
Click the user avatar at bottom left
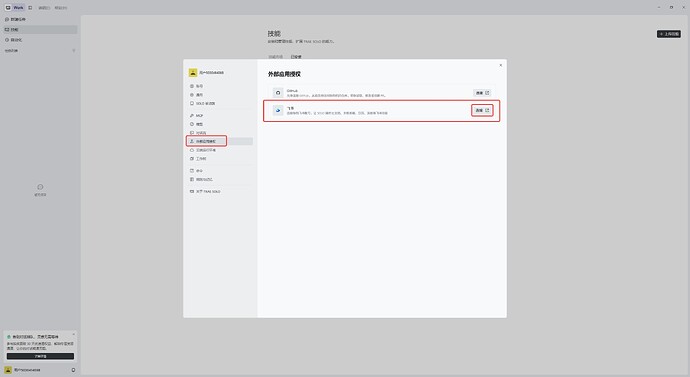(8, 370)
